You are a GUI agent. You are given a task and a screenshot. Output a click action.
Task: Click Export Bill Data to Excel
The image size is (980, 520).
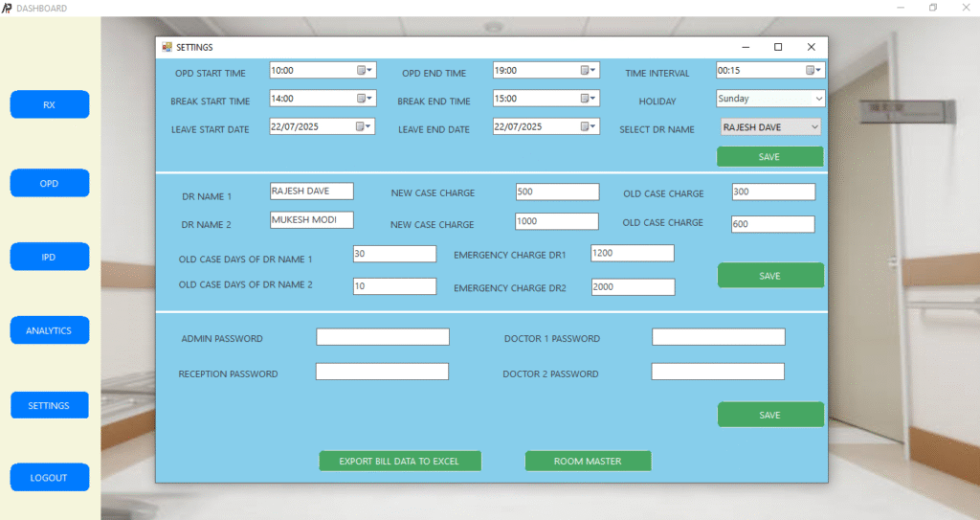pos(399,462)
